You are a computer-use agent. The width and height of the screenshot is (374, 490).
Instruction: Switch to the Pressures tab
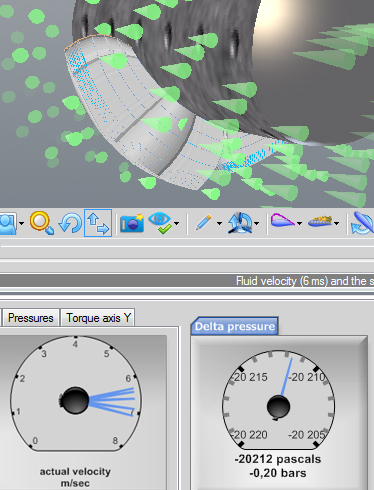tap(31, 318)
